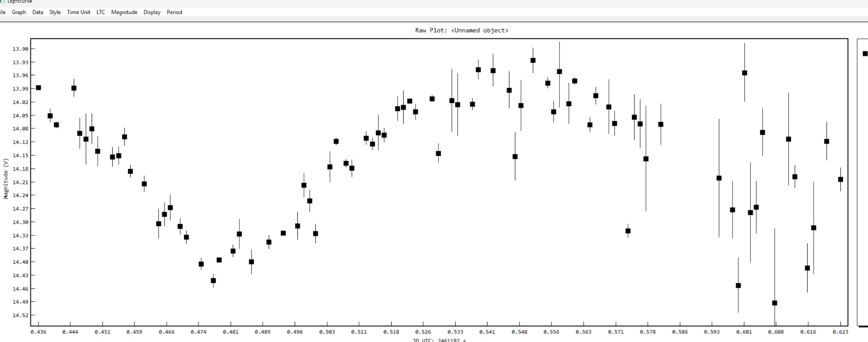Click the 14.52 magnitude axis value
868x342 pixels.
point(20,315)
